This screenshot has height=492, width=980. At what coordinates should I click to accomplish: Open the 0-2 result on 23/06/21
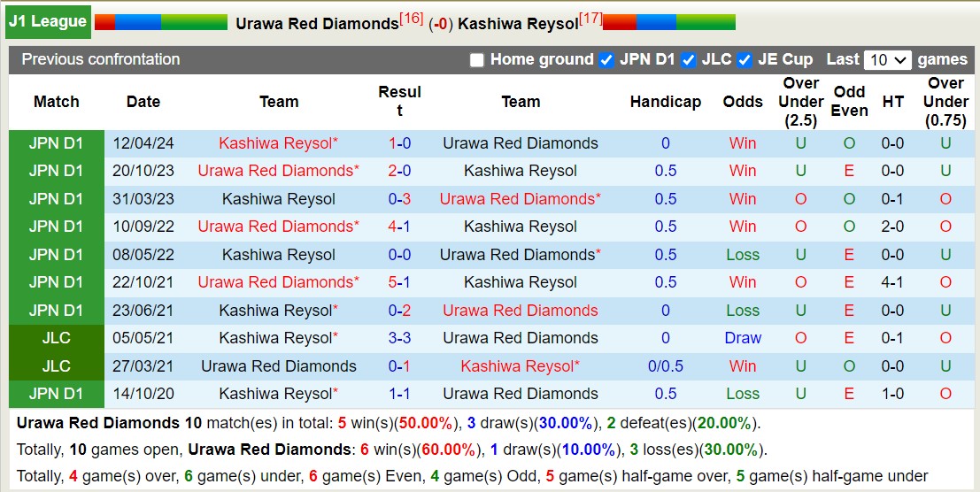(399, 311)
